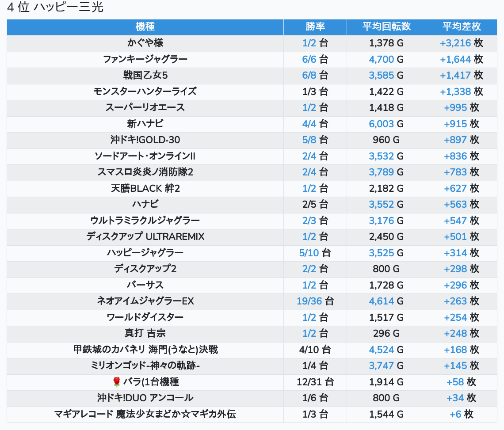Select the バラ(1台機種 row label

click(x=151, y=382)
